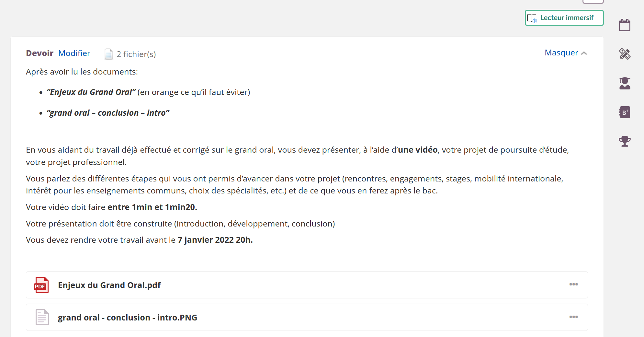
Task: Click the Masquer text link
Action: [561, 53]
